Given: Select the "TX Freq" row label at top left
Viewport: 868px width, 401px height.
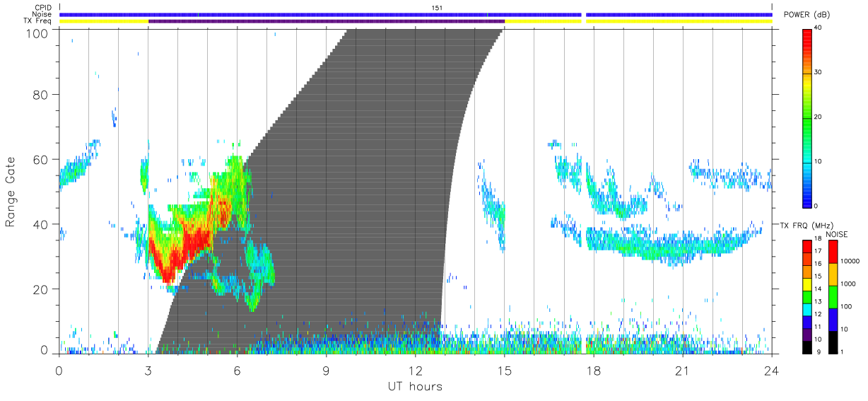Looking at the screenshot, I should tap(39, 21).
